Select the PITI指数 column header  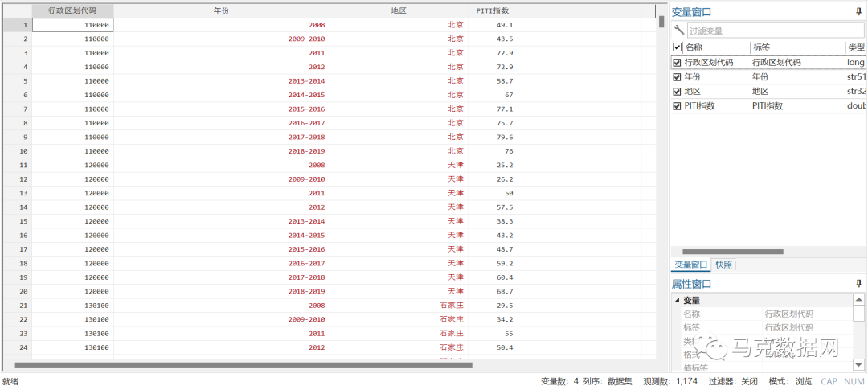click(x=493, y=10)
